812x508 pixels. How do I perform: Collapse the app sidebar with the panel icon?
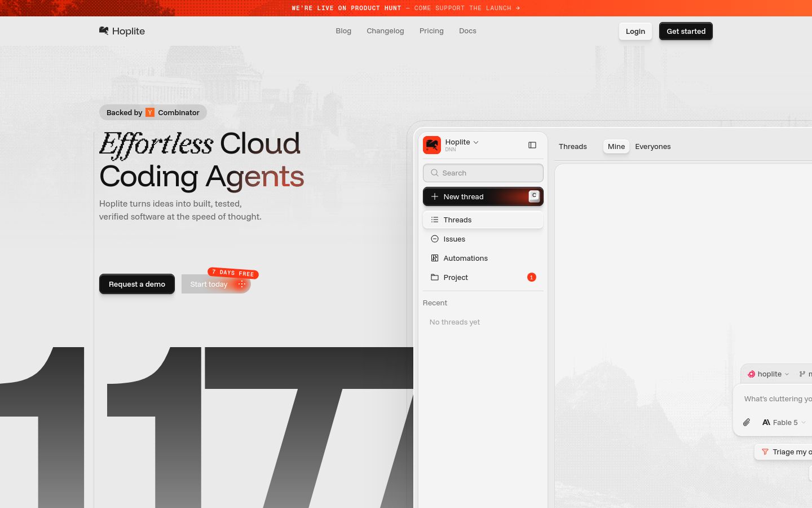click(x=532, y=145)
